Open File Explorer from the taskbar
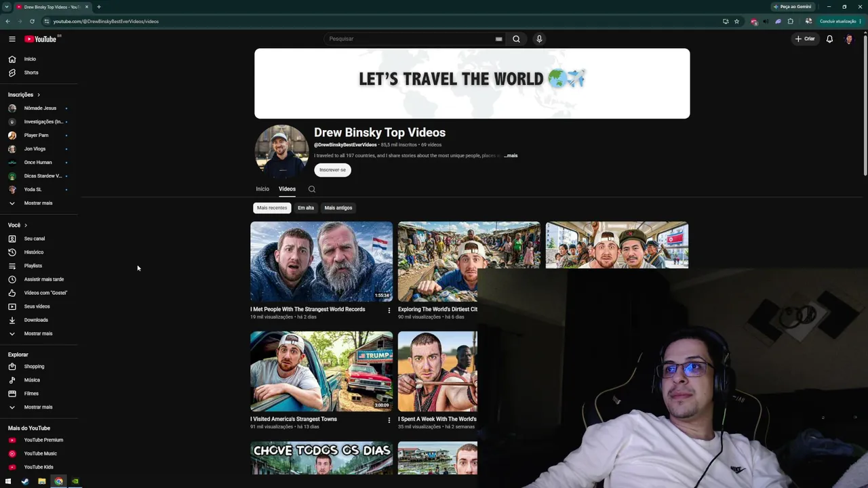Viewport: 868px width, 488px height. (42, 481)
